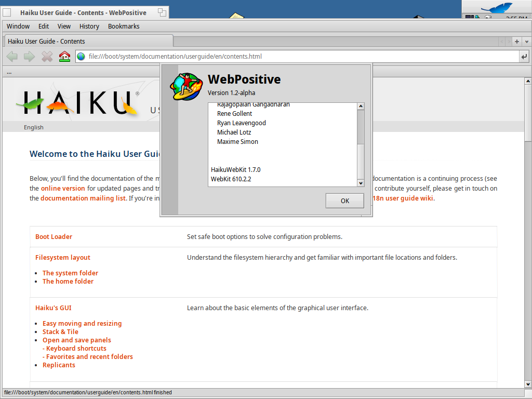Open the documentation mailing list link
The width and height of the screenshot is (532, 399).
tap(83, 198)
